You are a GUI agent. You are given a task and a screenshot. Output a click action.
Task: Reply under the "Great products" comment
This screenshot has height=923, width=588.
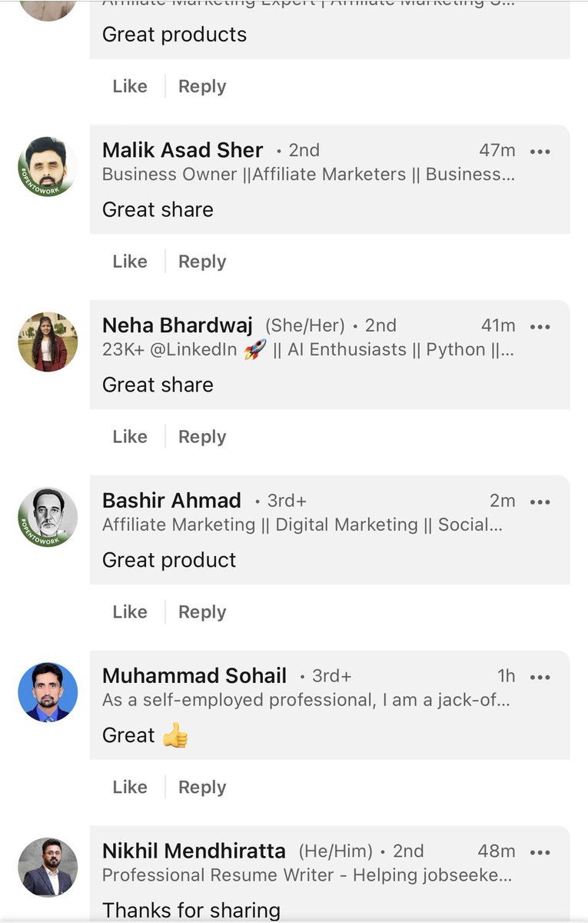point(202,86)
